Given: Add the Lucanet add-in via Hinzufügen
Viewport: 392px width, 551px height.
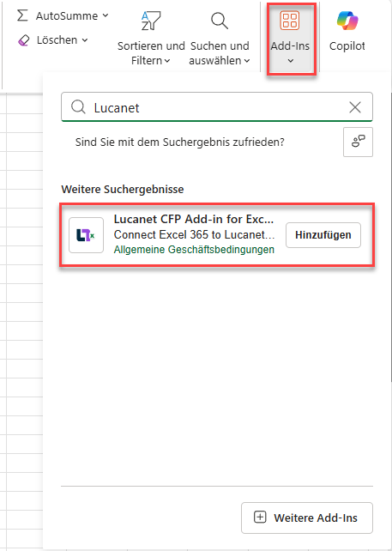Looking at the screenshot, I should point(323,235).
